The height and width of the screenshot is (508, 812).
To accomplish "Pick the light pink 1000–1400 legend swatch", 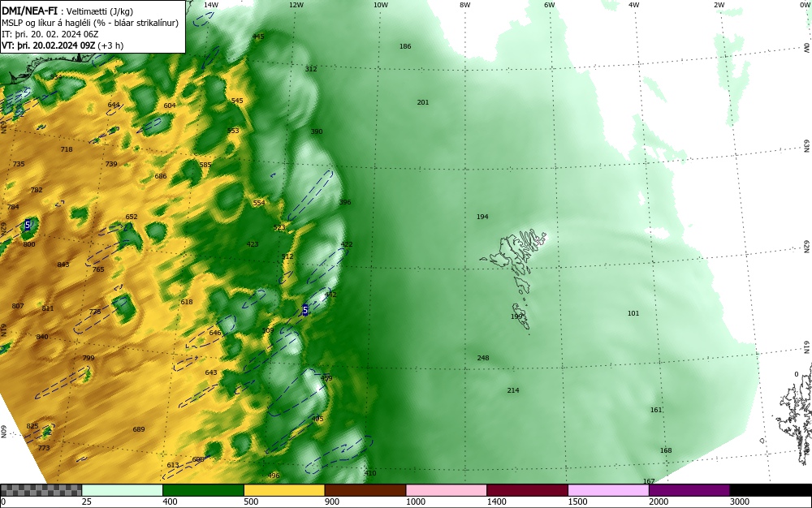I will click(x=446, y=490).
